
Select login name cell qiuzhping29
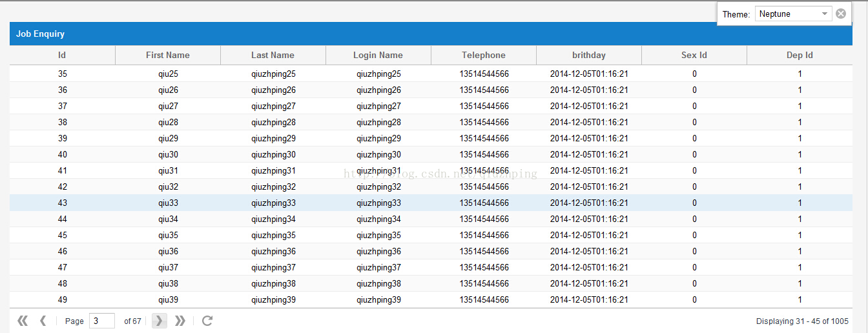[378, 138]
